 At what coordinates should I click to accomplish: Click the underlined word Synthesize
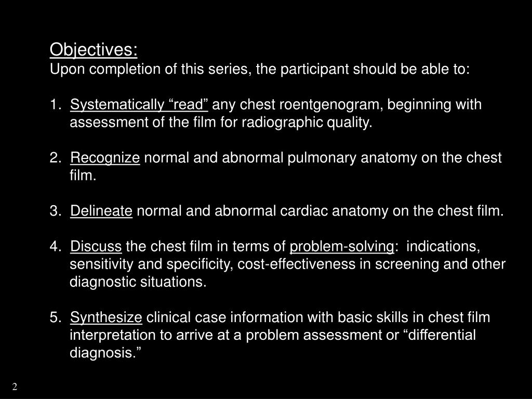(x=106, y=317)
